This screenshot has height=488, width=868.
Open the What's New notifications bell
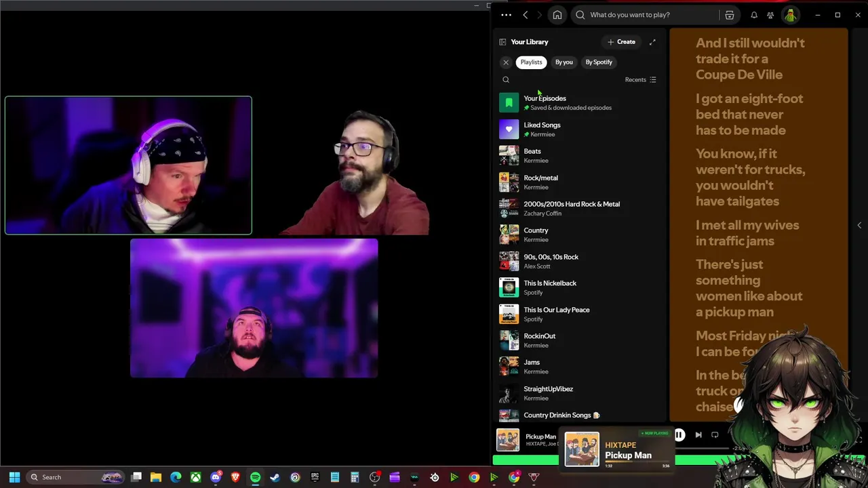click(754, 15)
